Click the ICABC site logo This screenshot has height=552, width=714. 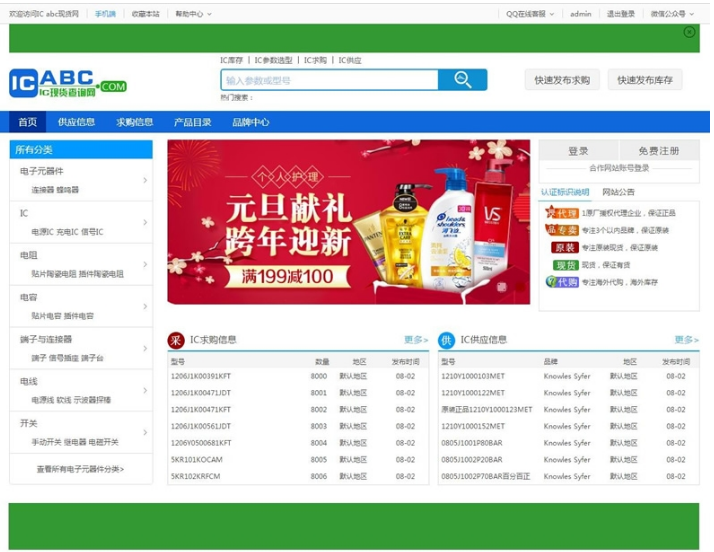[68, 83]
